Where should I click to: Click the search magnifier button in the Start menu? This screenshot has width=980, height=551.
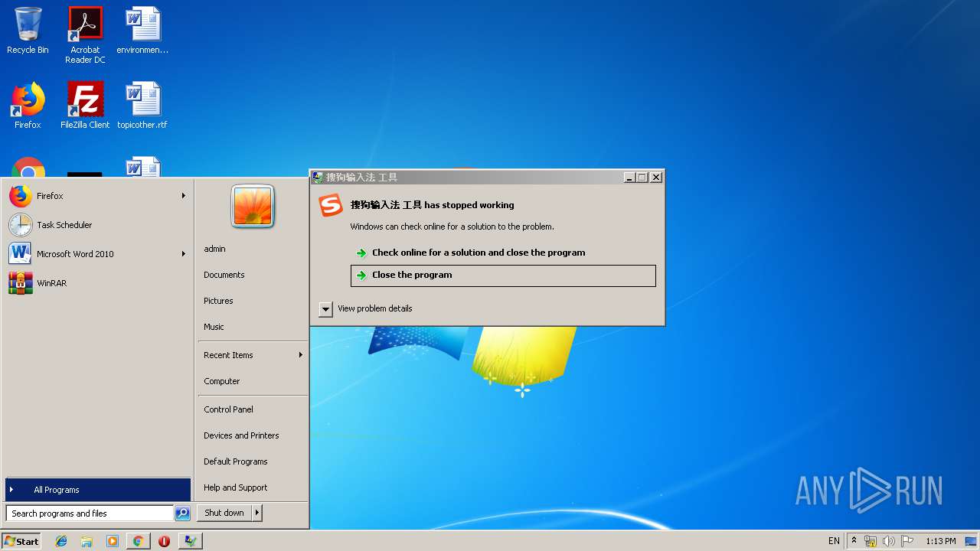click(182, 514)
